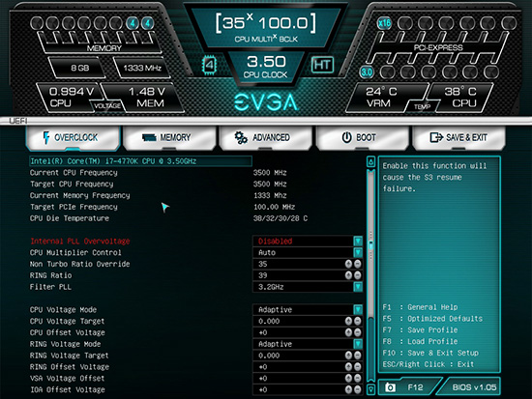This screenshot has height=399, width=532.
Task: Select the Intel Core i7-4770K header row
Action: pos(141,161)
